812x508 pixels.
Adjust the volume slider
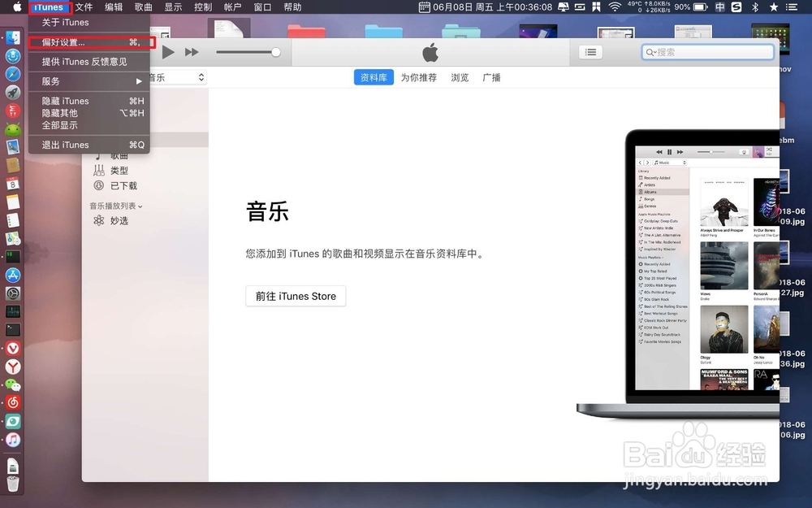coord(248,52)
